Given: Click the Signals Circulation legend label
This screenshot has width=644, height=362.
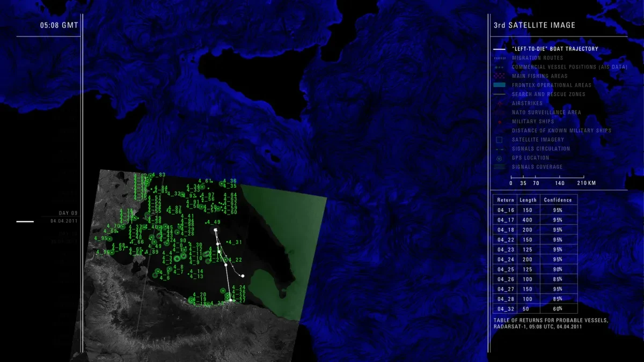Looking at the screenshot, I should tap(540, 149).
